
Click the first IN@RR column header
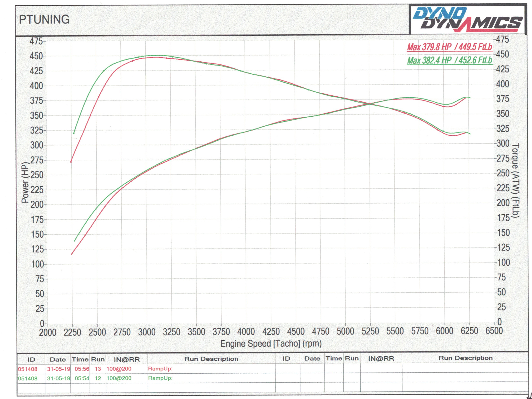[127, 359]
